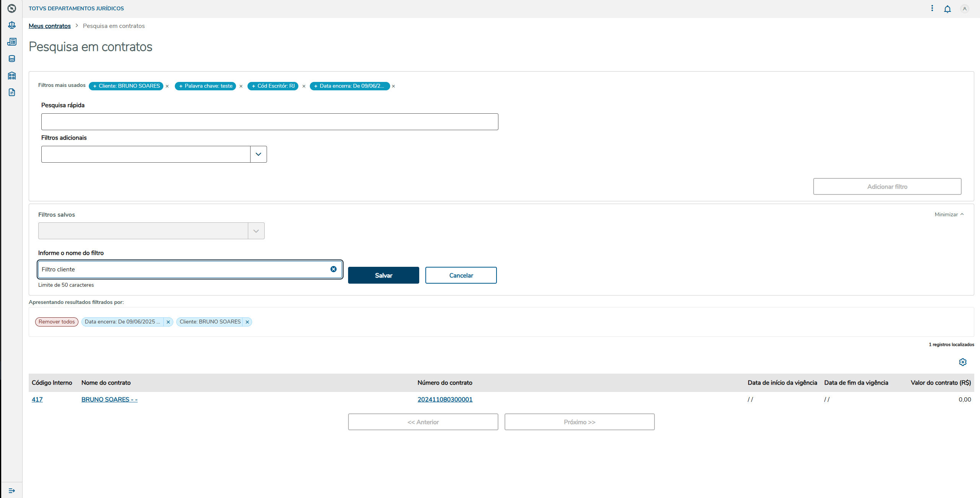Open the office building sidebar icon
This screenshot has height=498, width=980.
[12, 75]
